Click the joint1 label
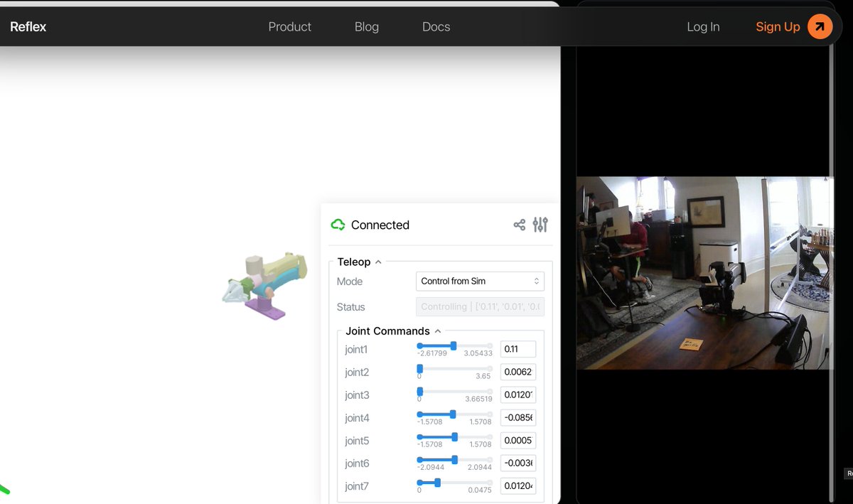Viewport: 853px width, 504px height. coord(356,349)
